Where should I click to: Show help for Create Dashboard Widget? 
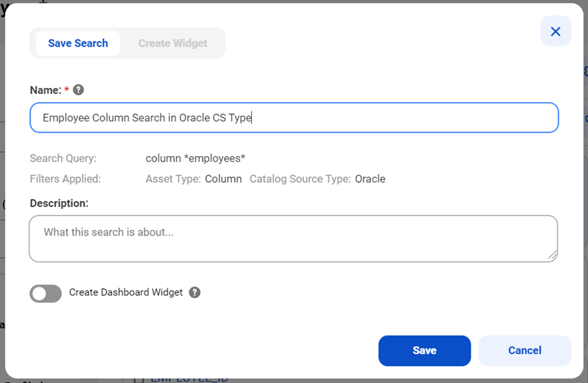(x=195, y=292)
